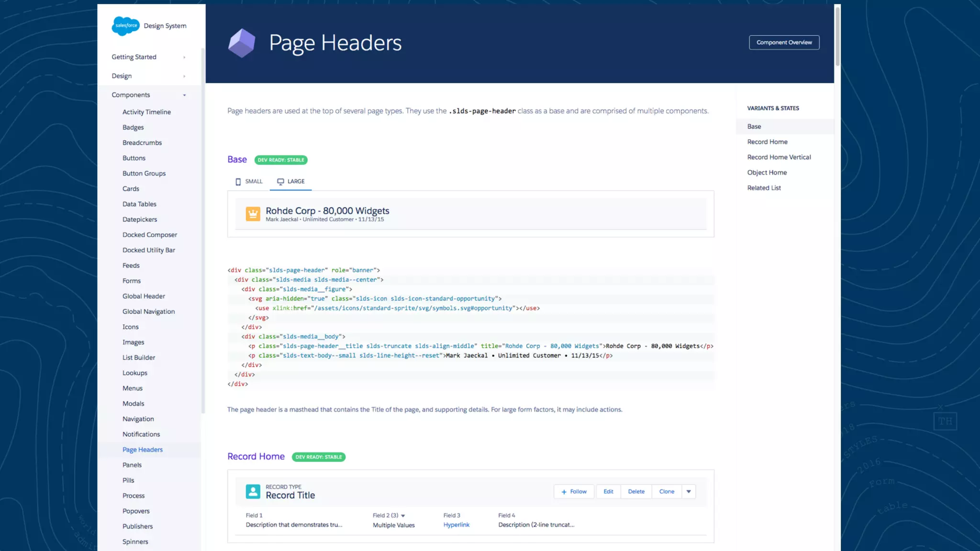Image resolution: width=980 pixels, height=551 pixels.
Task: Open Data Tables in the sidebar
Action: tap(139, 204)
